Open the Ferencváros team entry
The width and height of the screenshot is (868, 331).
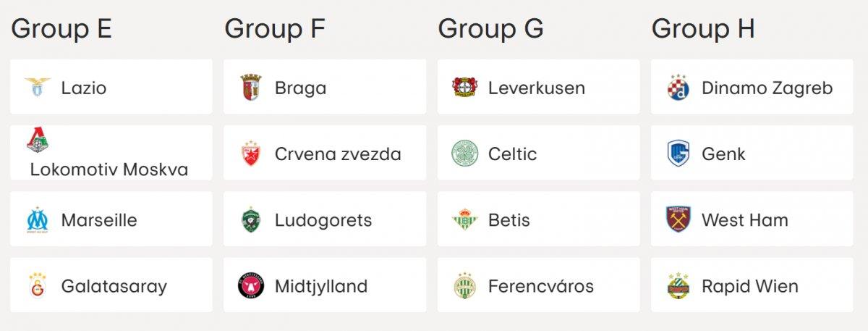pos(541,285)
